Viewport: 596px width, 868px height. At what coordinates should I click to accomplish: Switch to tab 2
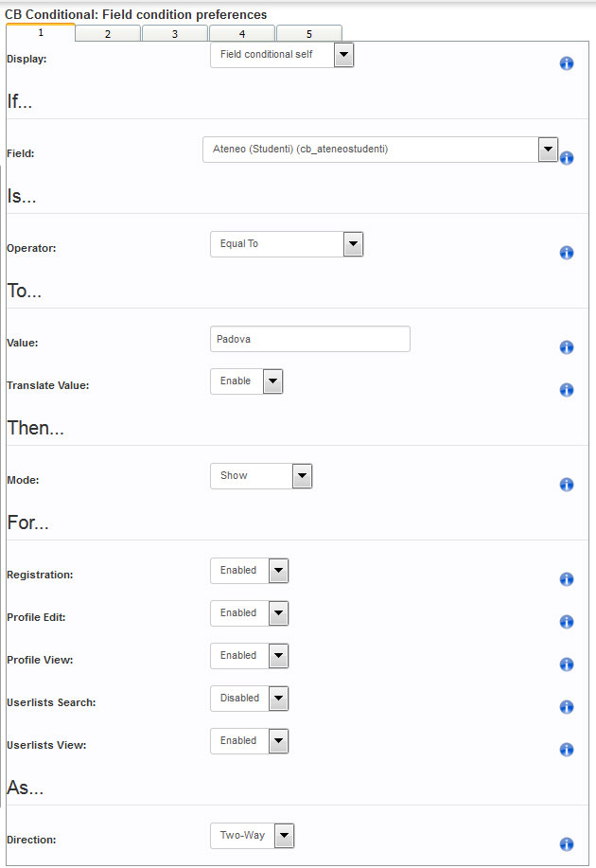[x=107, y=34]
